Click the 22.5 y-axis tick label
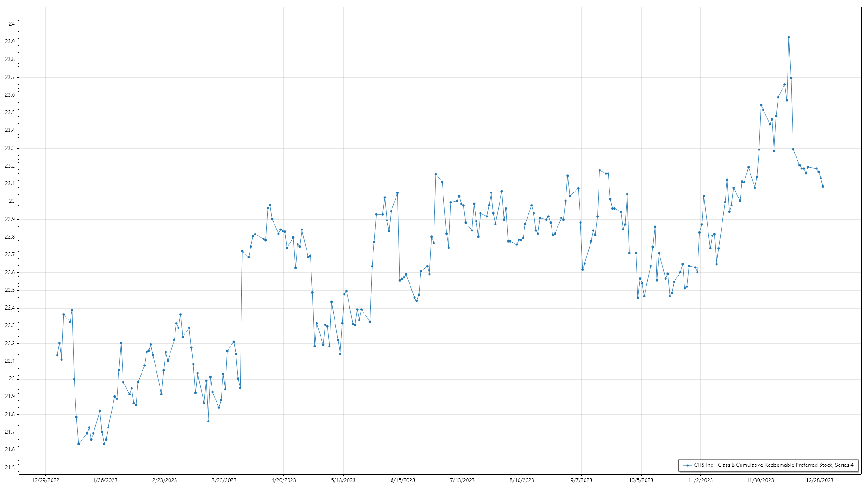Viewport: 868px width, 488px height. pyautogui.click(x=10, y=290)
